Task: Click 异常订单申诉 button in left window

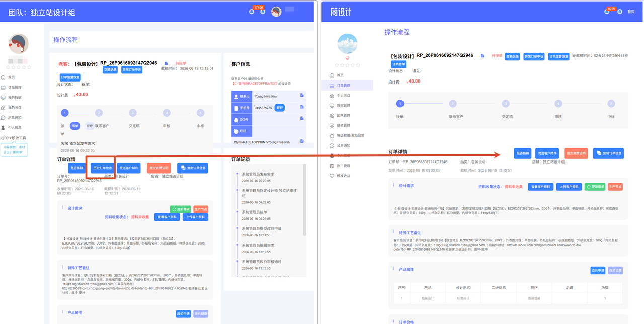Action: pos(131,70)
